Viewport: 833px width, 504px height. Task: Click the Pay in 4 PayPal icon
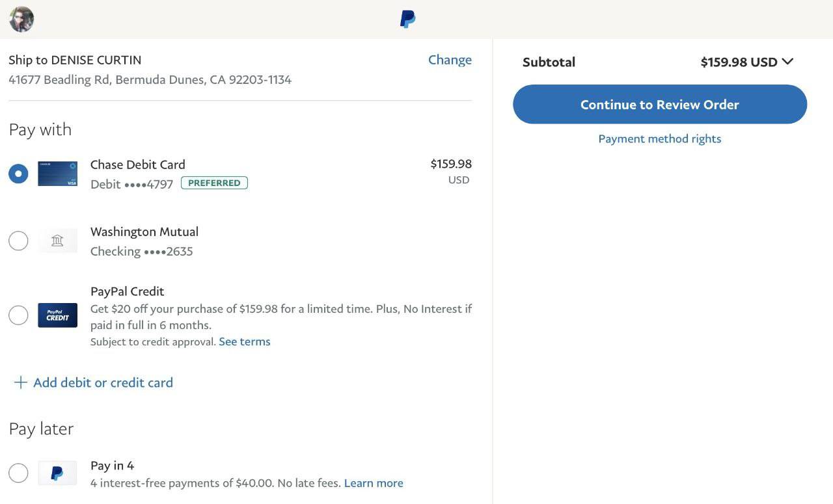(57, 473)
